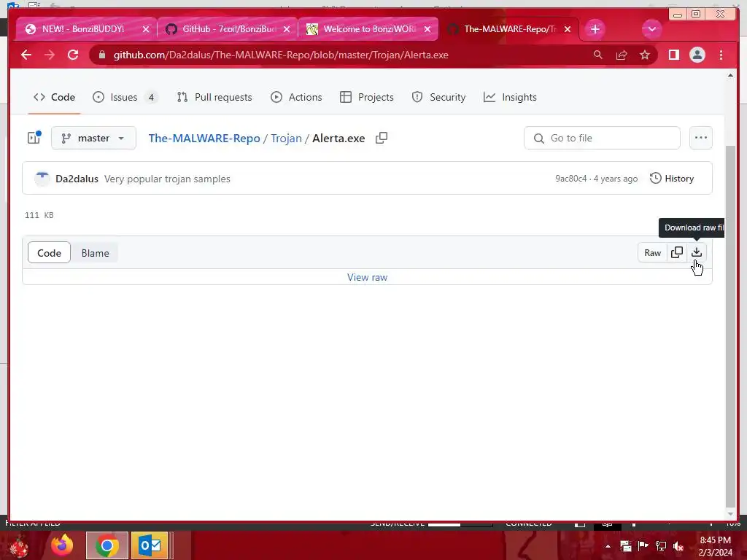Close the NEW! - BonziBUDDY! tab
This screenshot has width=747, height=560.
(146, 29)
